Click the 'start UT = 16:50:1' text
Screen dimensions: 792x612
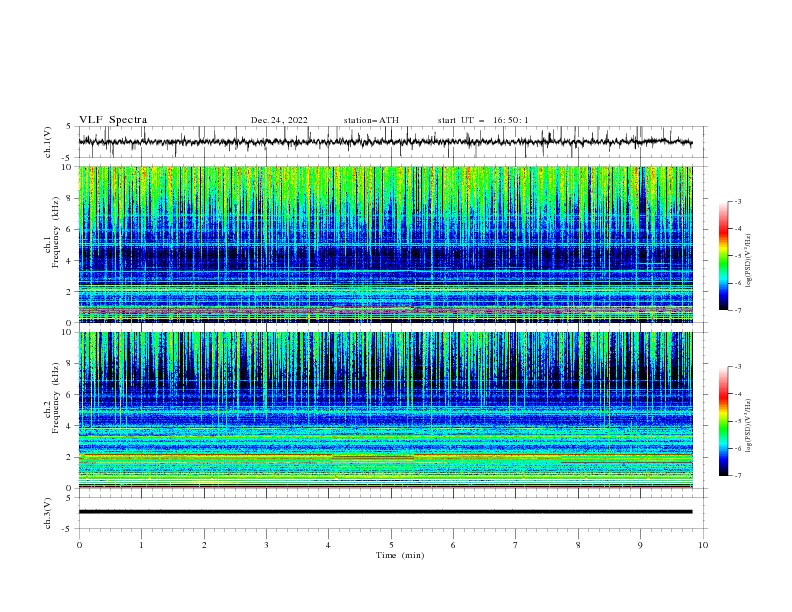(483, 120)
